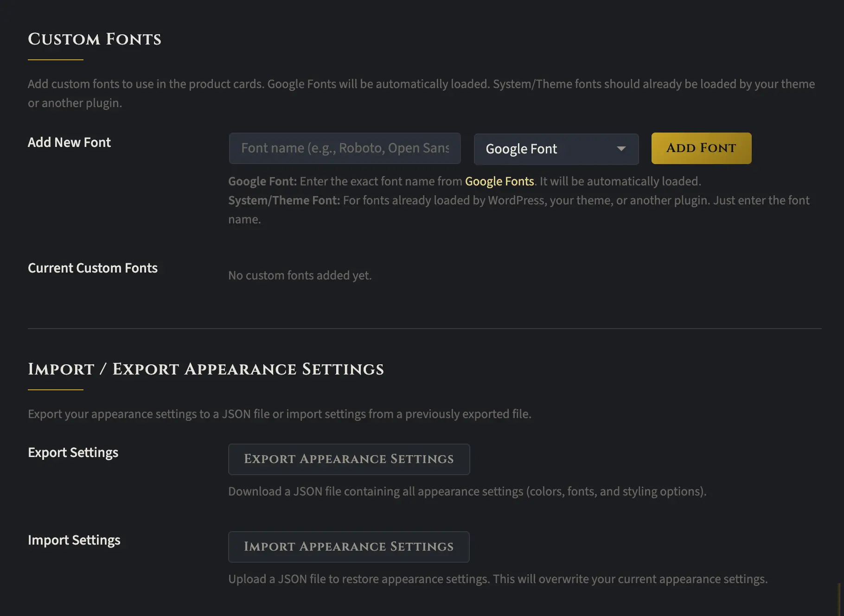Click the Export Settings row label
Viewport: 844px width, 616px height.
[x=73, y=452]
